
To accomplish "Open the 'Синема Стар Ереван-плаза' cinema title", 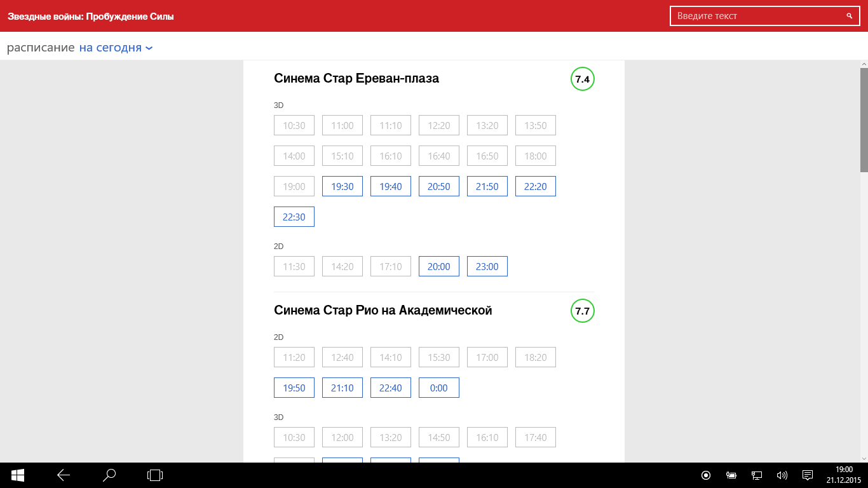I will (356, 78).
